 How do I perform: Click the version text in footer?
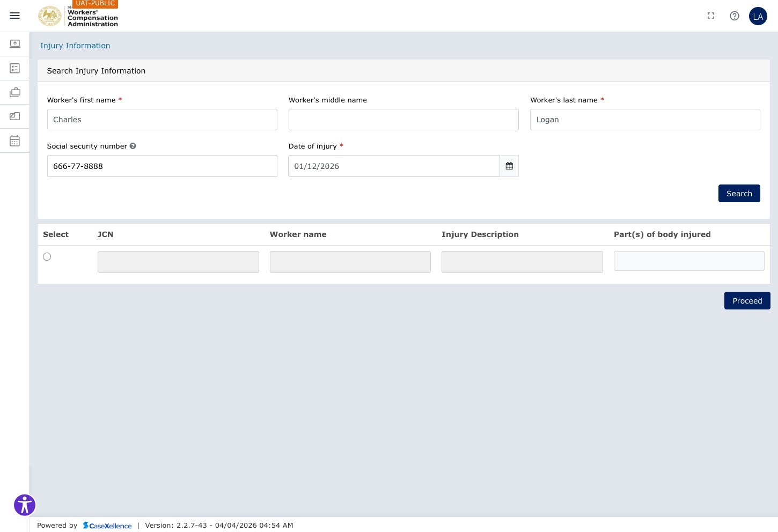pyautogui.click(x=219, y=526)
